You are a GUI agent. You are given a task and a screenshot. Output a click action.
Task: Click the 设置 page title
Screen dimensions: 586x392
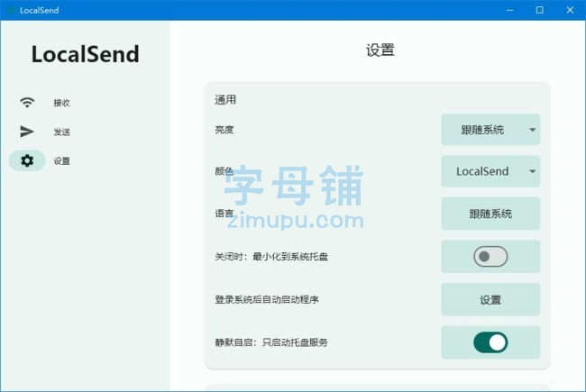pyautogui.click(x=380, y=50)
